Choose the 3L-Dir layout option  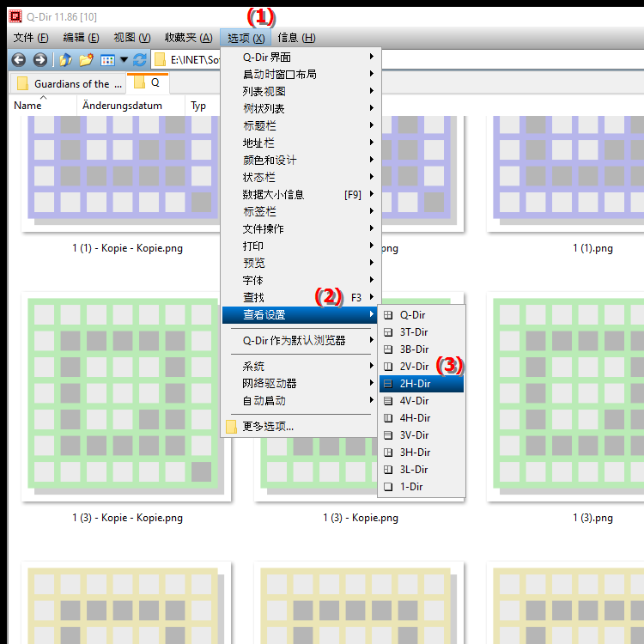click(x=422, y=470)
